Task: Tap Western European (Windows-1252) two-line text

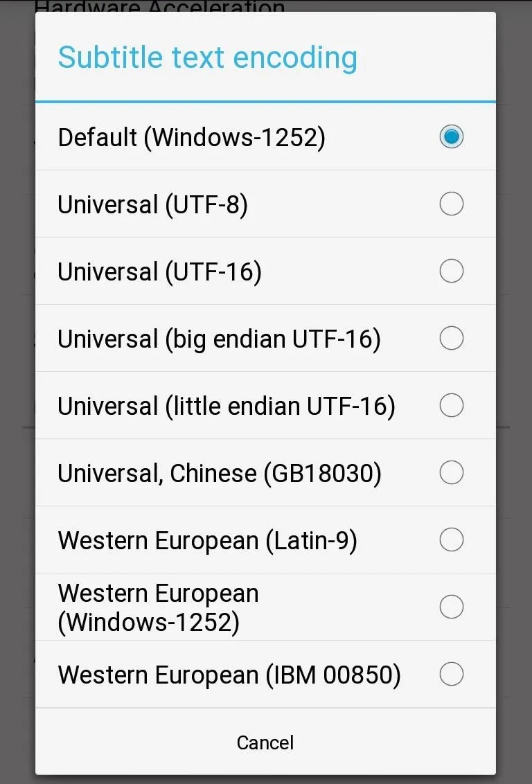Action: pos(158,608)
